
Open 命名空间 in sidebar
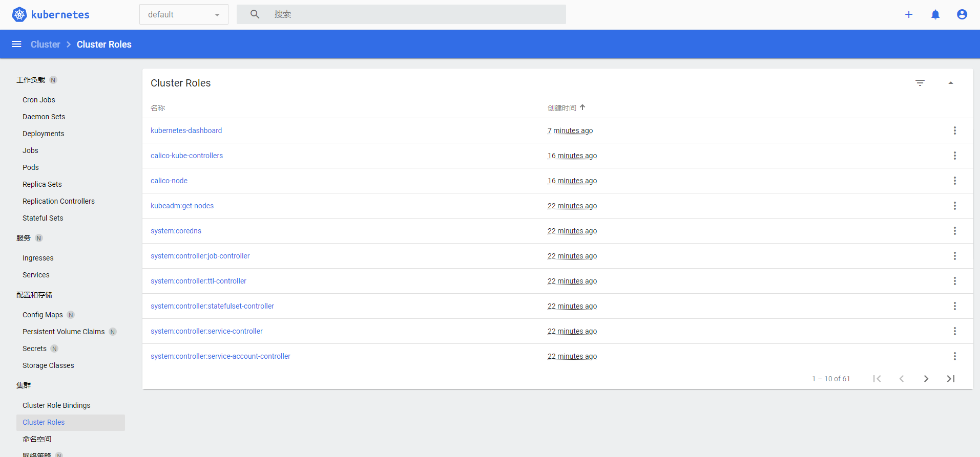(37, 439)
